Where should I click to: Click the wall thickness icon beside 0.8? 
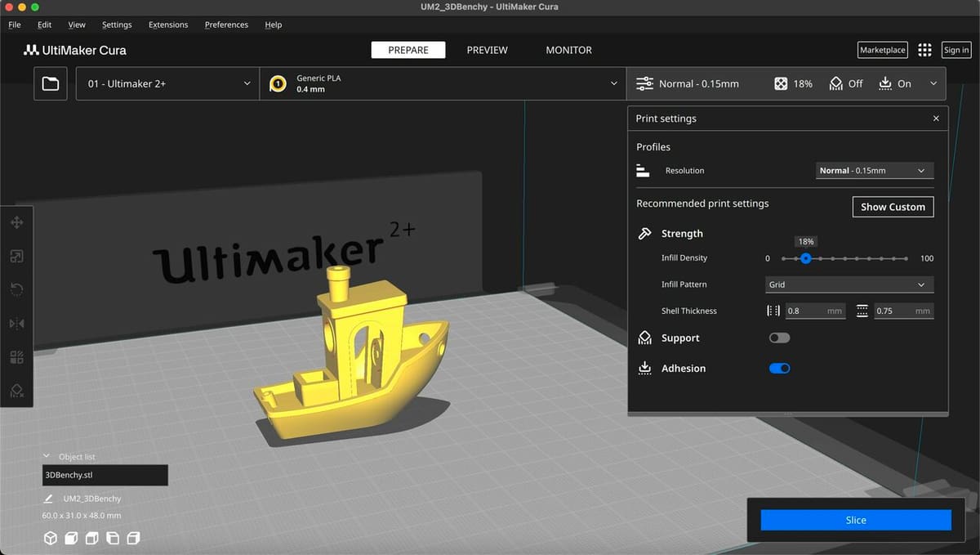tap(773, 311)
